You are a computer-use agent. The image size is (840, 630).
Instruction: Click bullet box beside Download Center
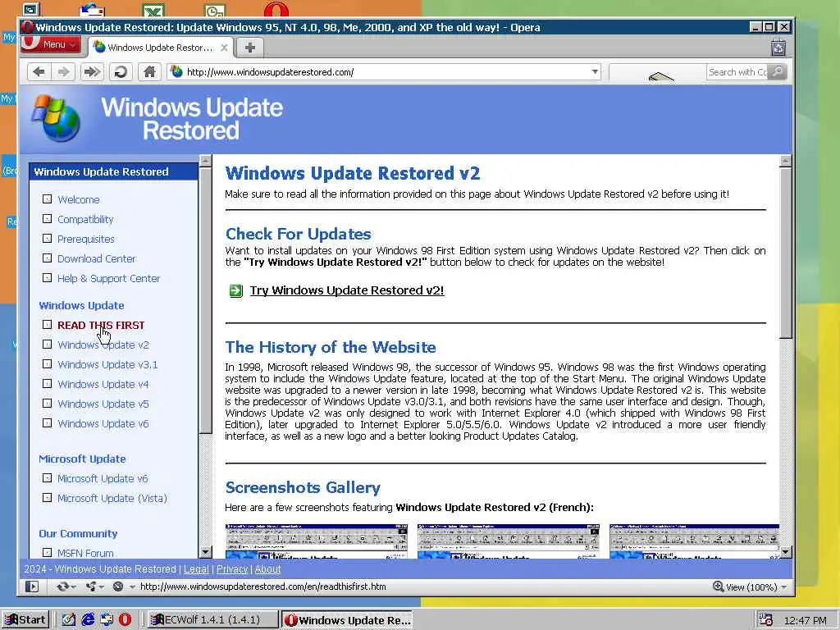tap(47, 258)
